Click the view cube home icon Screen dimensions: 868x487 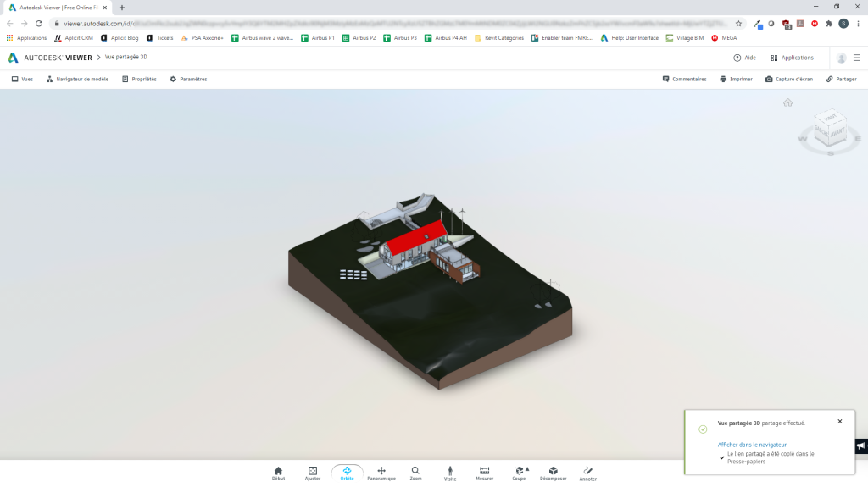click(787, 102)
